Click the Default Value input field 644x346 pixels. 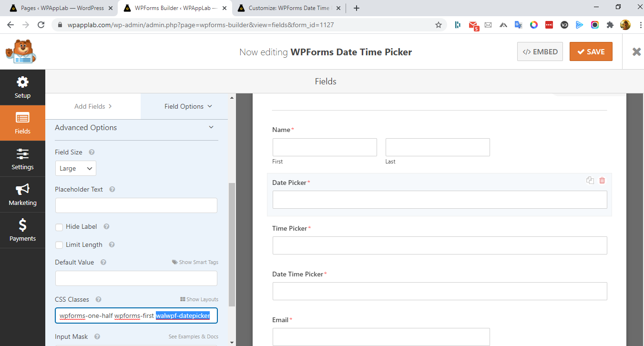coord(136,278)
